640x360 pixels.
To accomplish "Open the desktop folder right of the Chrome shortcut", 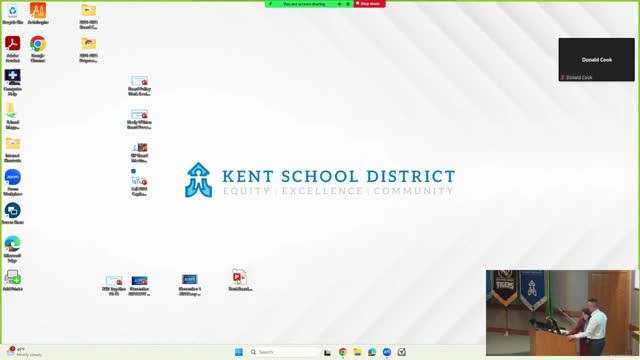I will coord(89,50).
